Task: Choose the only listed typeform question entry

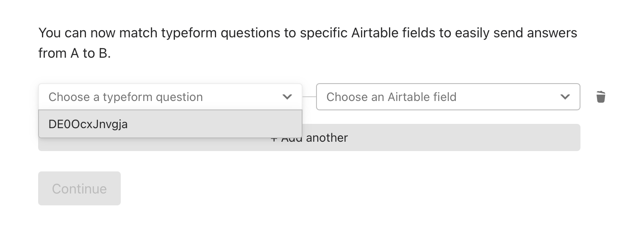Action: point(170,124)
